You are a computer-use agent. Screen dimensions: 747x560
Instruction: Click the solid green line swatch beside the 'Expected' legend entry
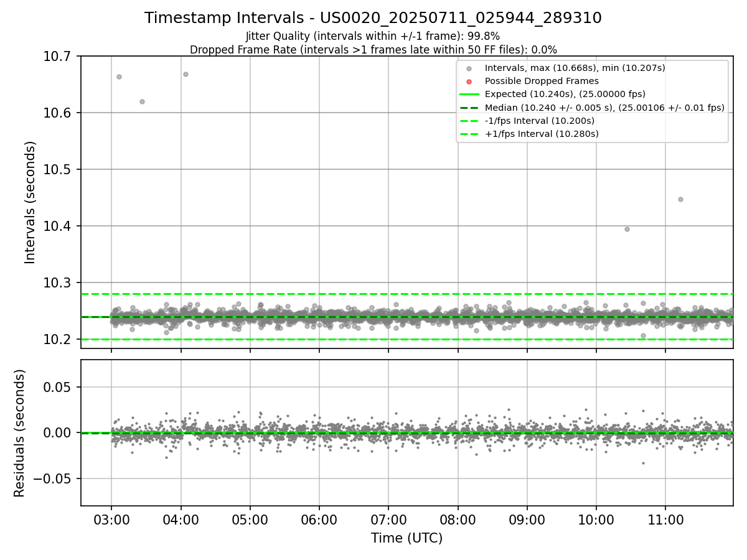[469, 94]
